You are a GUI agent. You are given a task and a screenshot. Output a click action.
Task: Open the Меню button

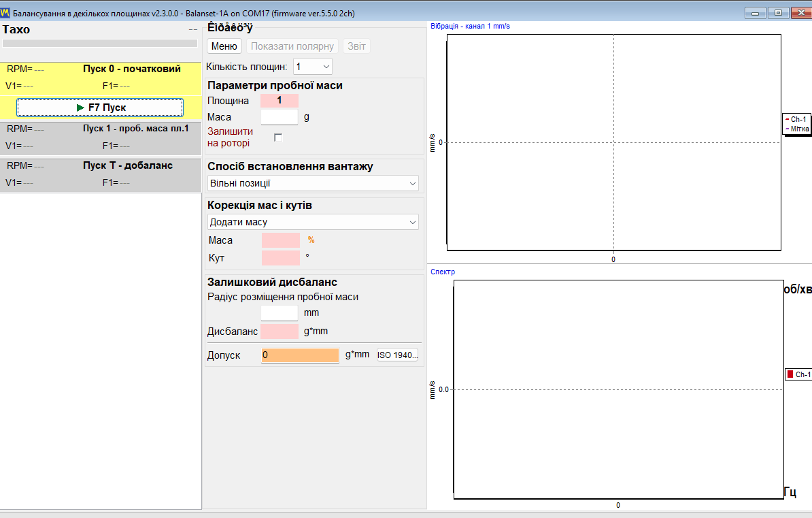tap(224, 46)
